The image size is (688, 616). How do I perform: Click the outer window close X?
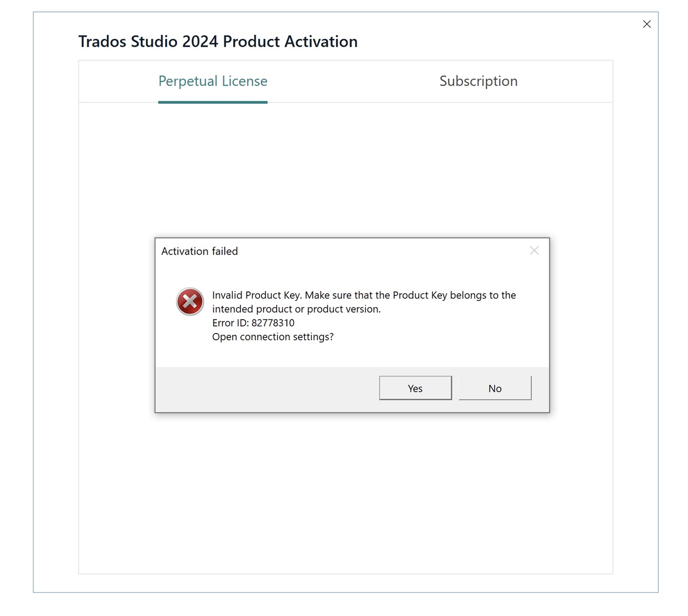pyautogui.click(x=646, y=24)
